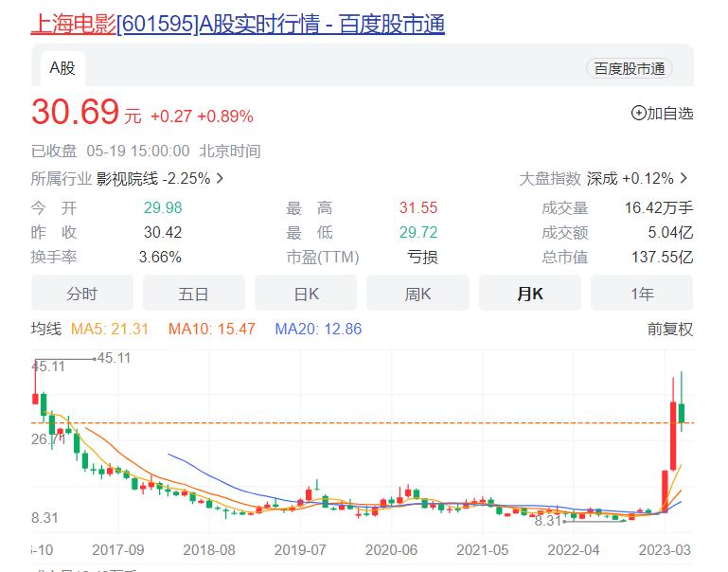Click the MA5: 21.31 indicator label
The height and width of the screenshot is (572, 728).
tap(110, 330)
